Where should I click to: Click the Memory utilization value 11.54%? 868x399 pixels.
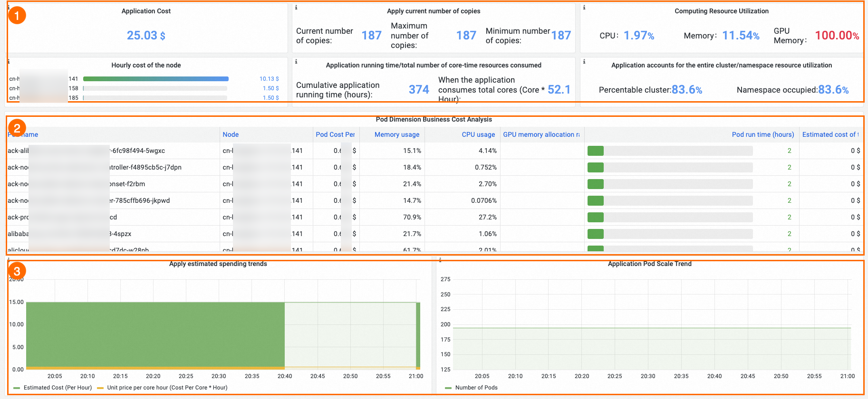tap(741, 36)
